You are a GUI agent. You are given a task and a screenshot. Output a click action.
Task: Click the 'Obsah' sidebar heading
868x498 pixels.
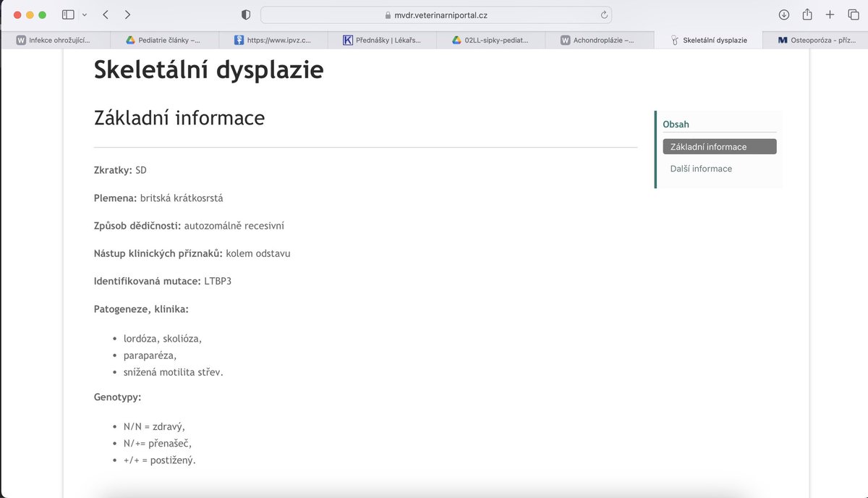point(676,124)
